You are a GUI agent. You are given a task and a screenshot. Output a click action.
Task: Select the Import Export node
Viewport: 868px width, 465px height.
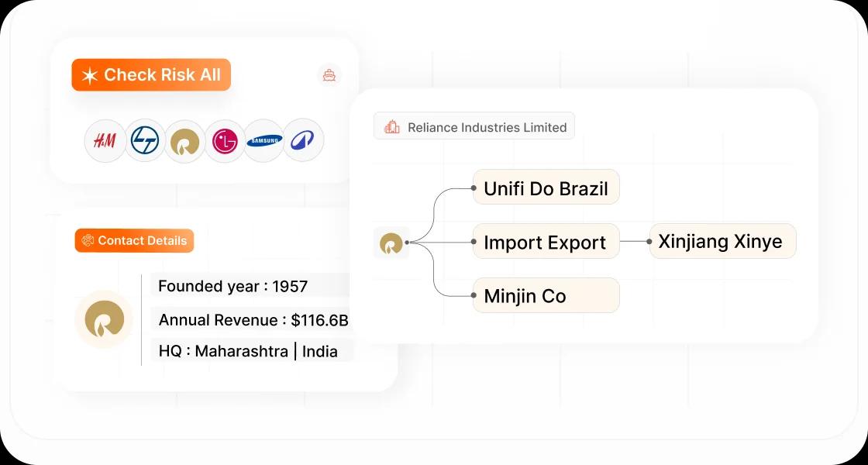point(546,242)
